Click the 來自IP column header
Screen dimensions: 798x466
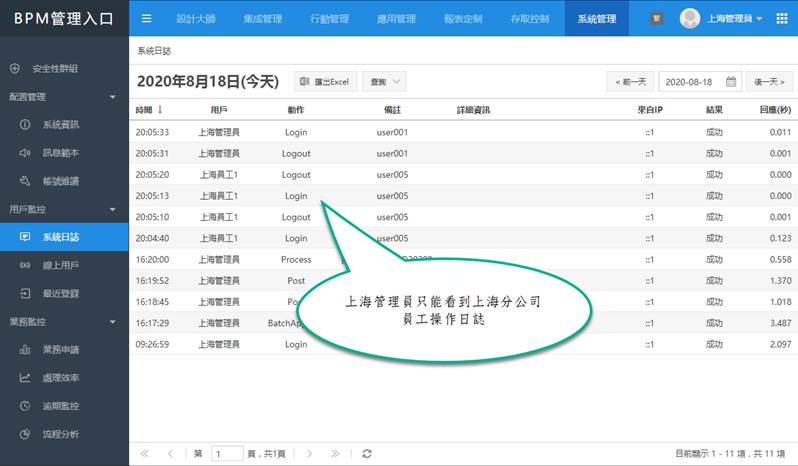(650, 109)
